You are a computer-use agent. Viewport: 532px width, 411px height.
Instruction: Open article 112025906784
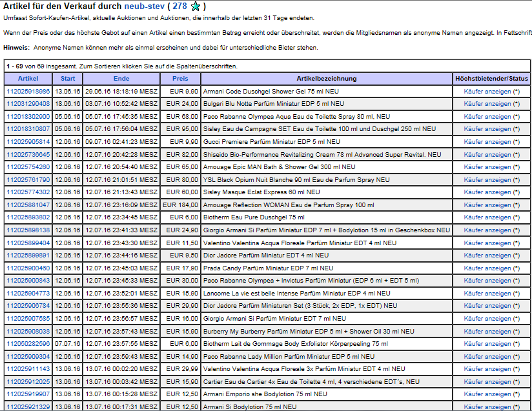(x=28, y=306)
